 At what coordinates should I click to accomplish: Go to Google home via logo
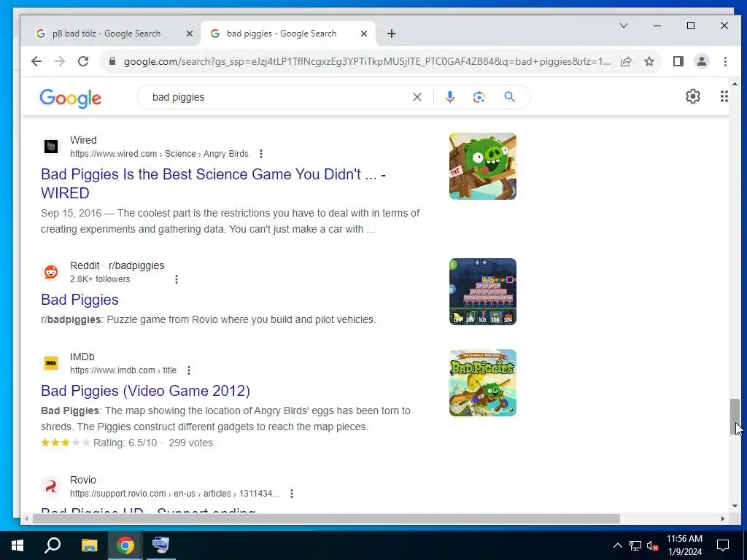pyautogui.click(x=71, y=98)
